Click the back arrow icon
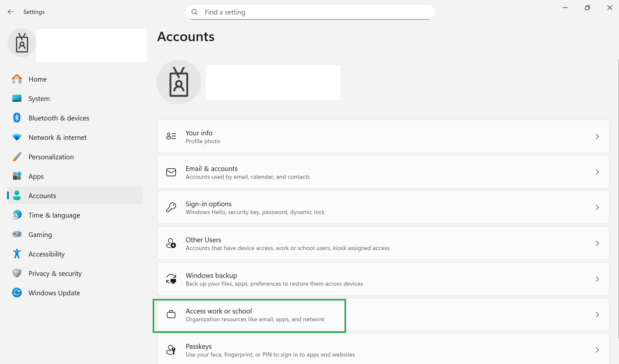The width and height of the screenshot is (619, 364). coord(11,12)
